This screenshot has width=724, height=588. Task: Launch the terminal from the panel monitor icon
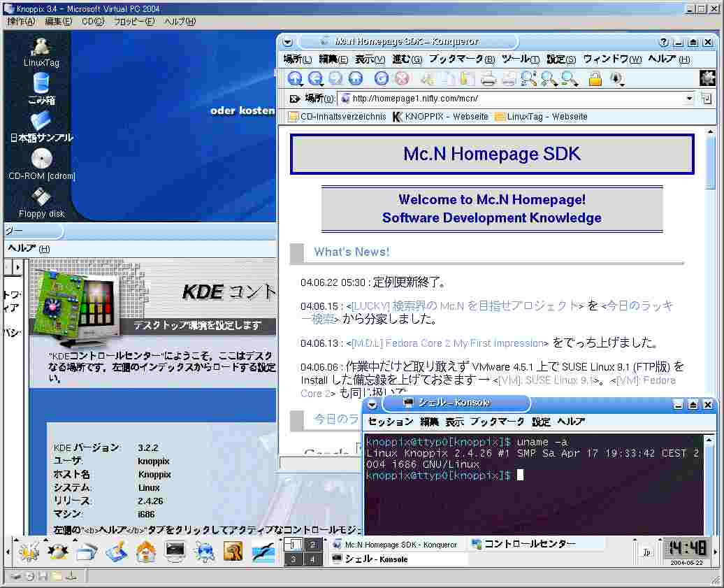(x=175, y=552)
